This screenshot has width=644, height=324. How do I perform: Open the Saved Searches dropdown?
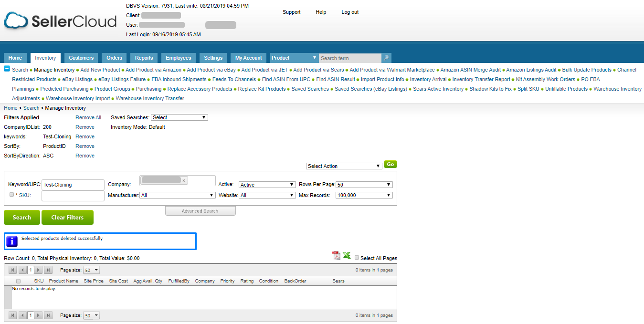(x=179, y=117)
